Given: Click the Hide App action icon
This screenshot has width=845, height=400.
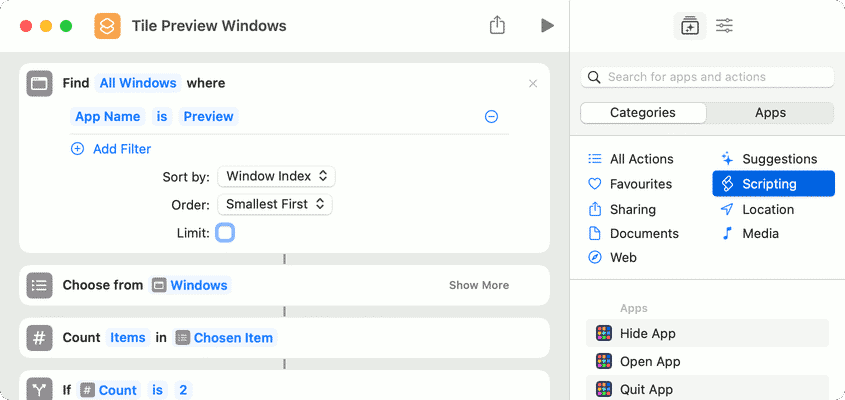Looking at the screenshot, I should (604, 333).
